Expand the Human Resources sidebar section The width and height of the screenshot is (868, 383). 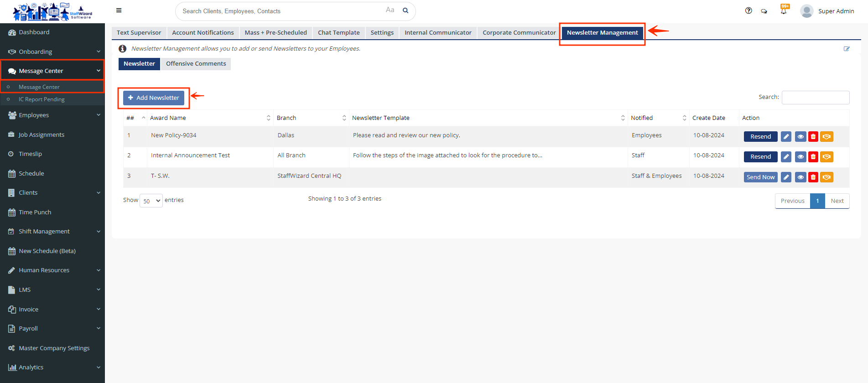click(52, 270)
